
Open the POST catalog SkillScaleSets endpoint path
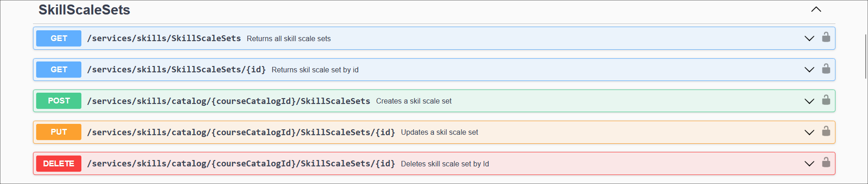point(228,101)
